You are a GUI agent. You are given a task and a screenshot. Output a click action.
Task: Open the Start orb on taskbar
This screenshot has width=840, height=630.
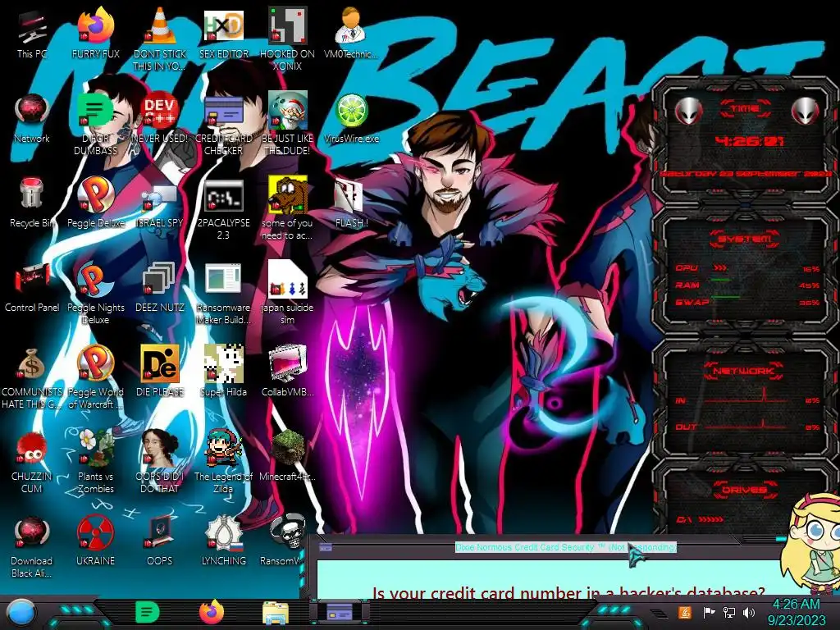tap(21, 612)
